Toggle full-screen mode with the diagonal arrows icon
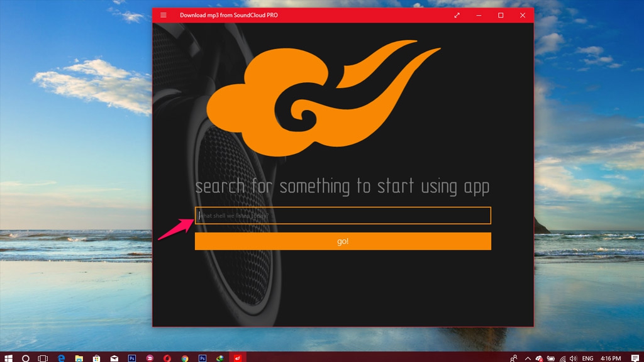 point(457,15)
